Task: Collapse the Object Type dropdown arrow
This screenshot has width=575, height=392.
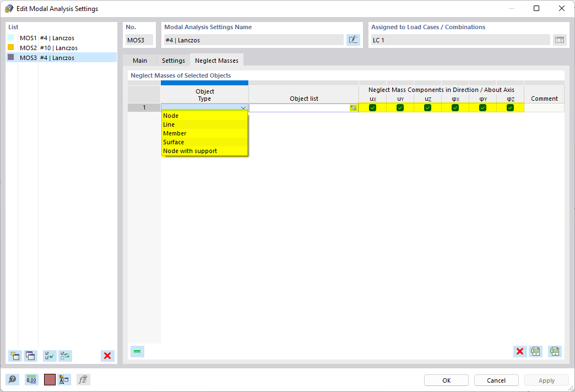Action: [x=243, y=108]
